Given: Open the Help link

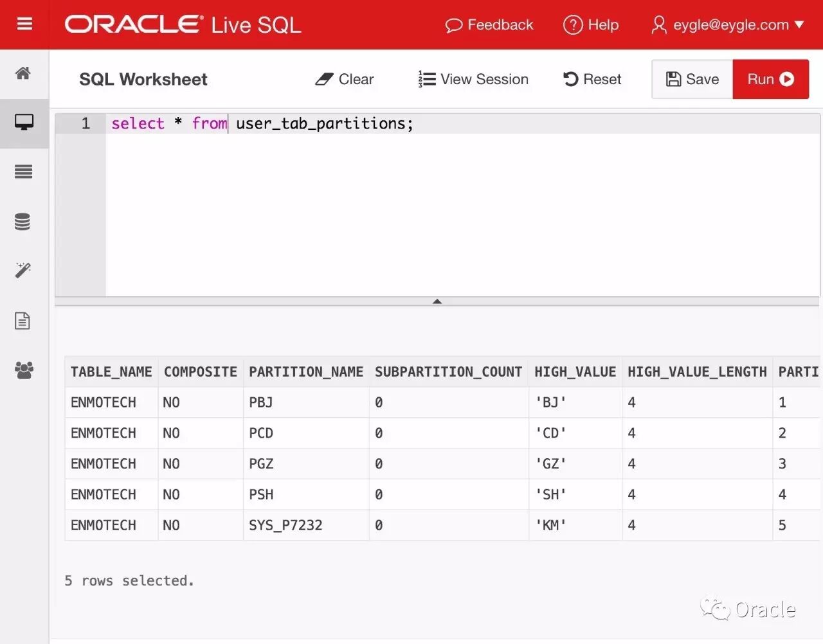Looking at the screenshot, I should click(x=591, y=25).
